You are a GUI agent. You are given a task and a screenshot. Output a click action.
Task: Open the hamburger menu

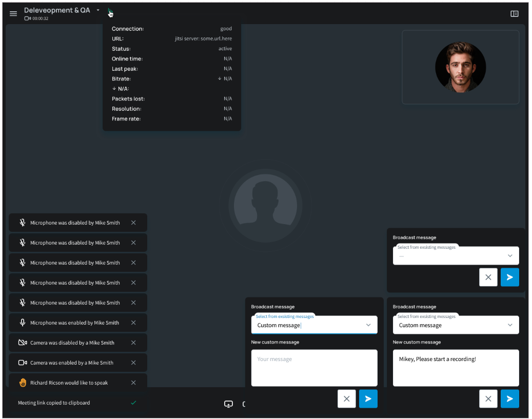tap(13, 14)
